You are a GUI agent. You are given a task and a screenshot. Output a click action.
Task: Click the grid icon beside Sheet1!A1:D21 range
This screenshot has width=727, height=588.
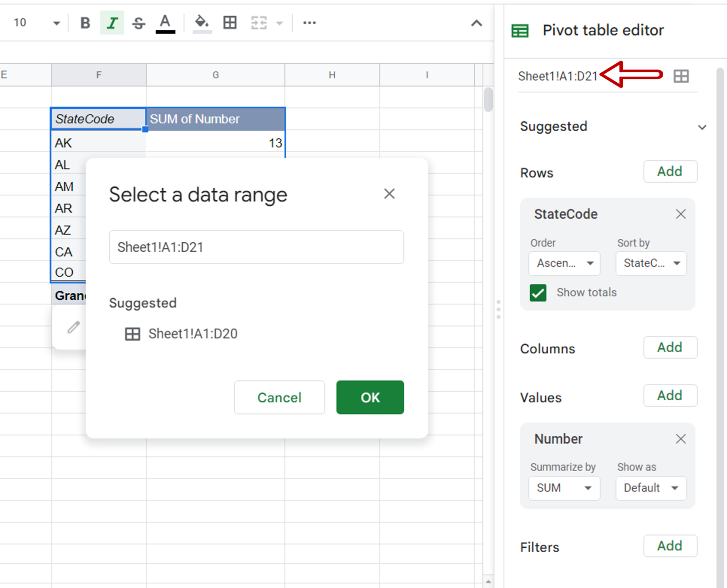coord(681,76)
